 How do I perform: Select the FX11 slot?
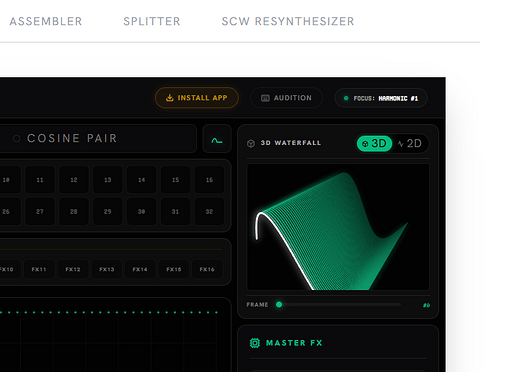(x=39, y=269)
